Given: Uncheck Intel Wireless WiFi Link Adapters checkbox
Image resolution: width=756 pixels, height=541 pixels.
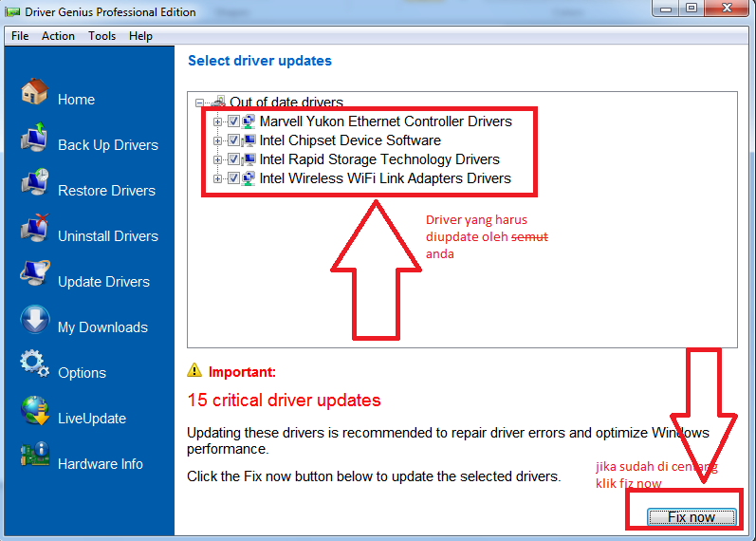Looking at the screenshot, I should click(x=233, y=178).
